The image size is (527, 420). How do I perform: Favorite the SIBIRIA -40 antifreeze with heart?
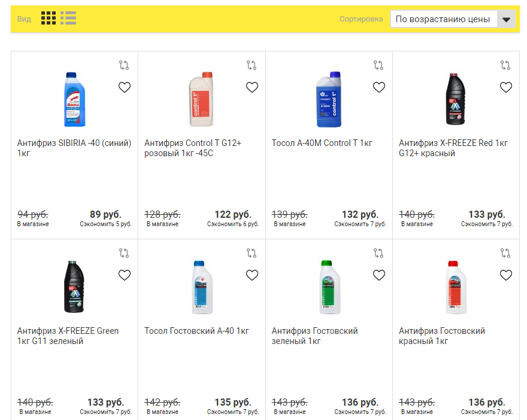tap(125, 87)
